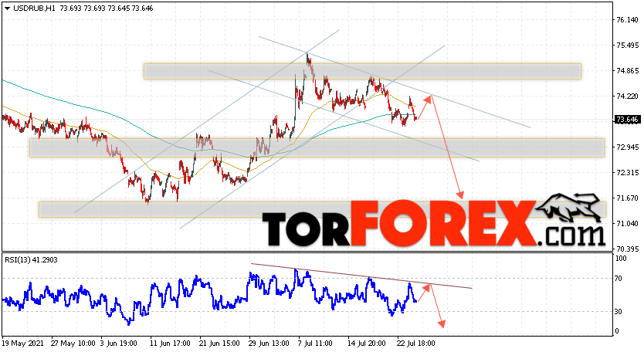Select the 76.140 price axis label

(x=628, y=20)
